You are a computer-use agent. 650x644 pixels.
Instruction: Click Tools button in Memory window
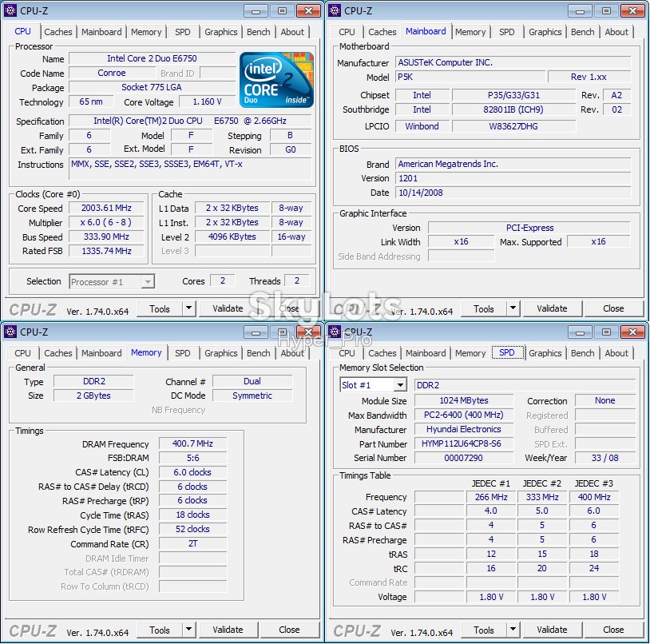pos(160,630)
